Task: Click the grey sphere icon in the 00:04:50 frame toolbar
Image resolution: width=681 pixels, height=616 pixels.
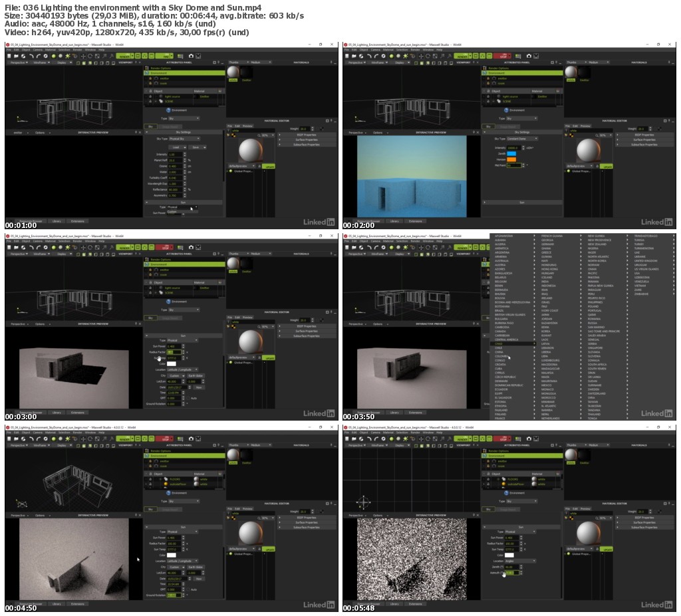Action: coord(61,439)
